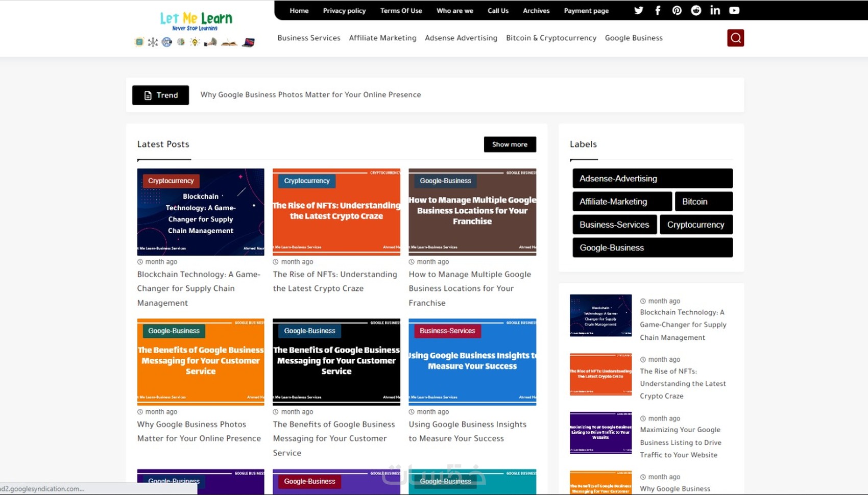Select the Bitcoin & Cryptocurrency category
The width and height of the screenshot is (868, 495).
(551, 38)
